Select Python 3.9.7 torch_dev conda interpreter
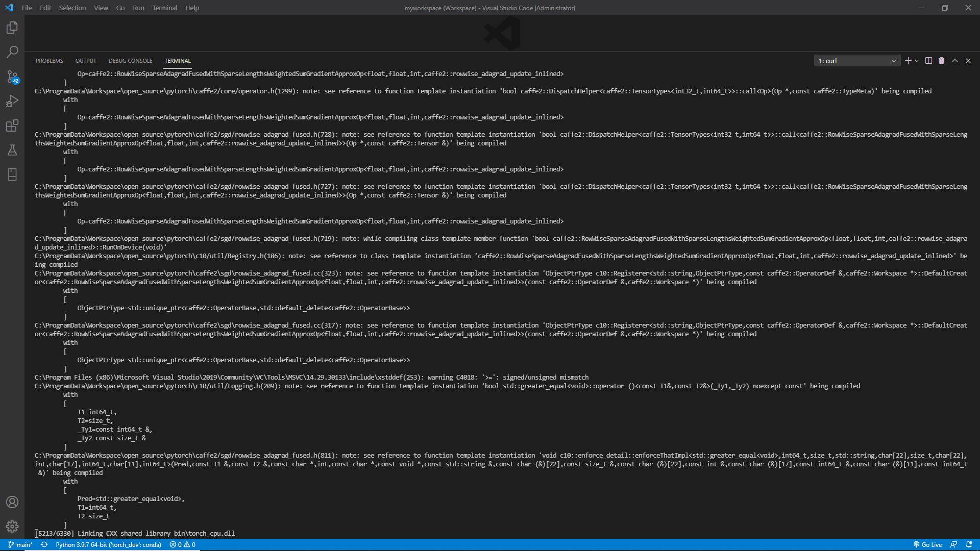 pyautogui.click(x=108, y=545)
